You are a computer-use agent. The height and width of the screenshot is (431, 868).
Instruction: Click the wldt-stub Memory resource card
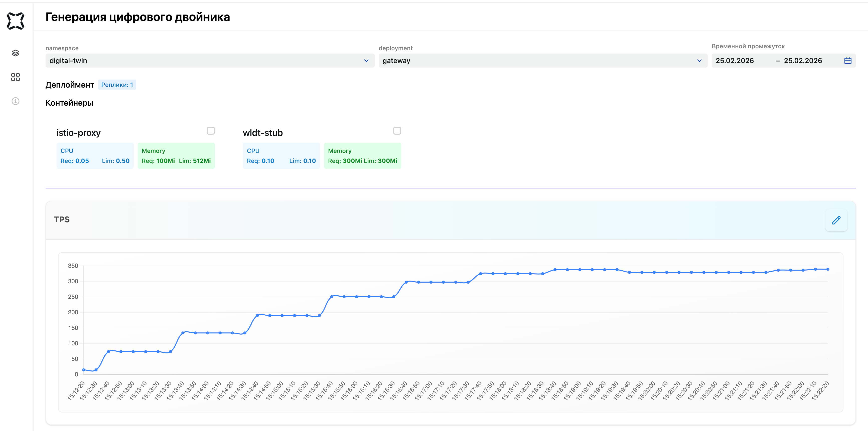(363, 156)
